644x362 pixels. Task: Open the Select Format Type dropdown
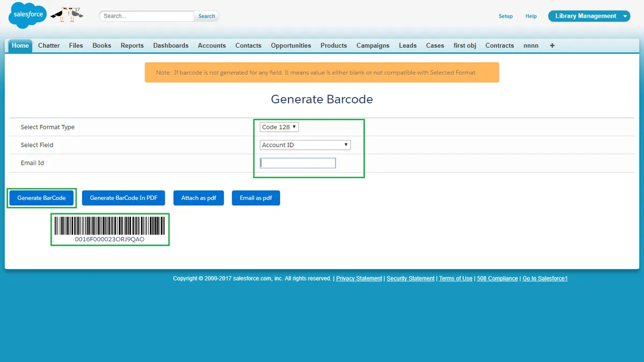pyautogui.click(x=279, y=127)
